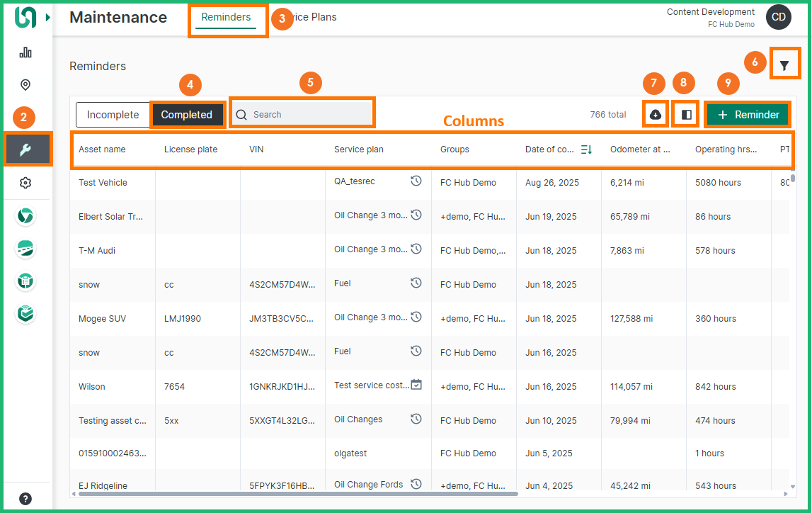Image resolution: width=812 pixels, height=513 pixels.
Task: Open the column layout panel icon
Action: [x=686, y=115]
